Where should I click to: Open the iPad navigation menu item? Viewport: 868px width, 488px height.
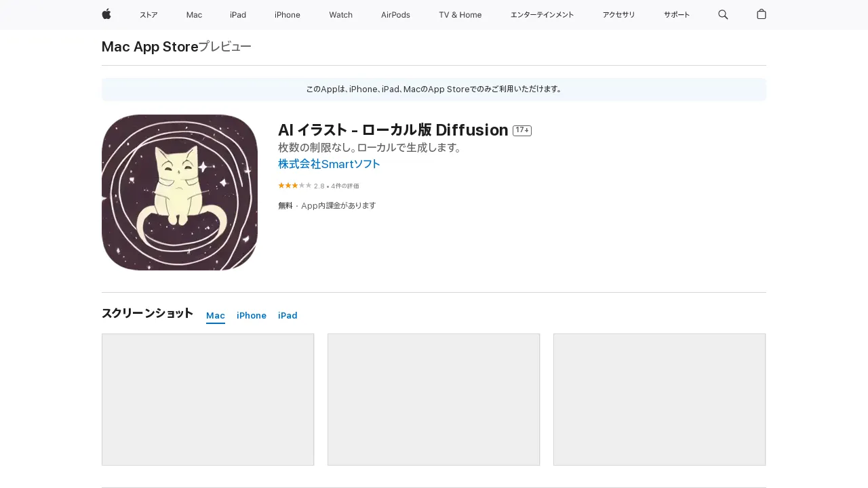tap(238, 15)
